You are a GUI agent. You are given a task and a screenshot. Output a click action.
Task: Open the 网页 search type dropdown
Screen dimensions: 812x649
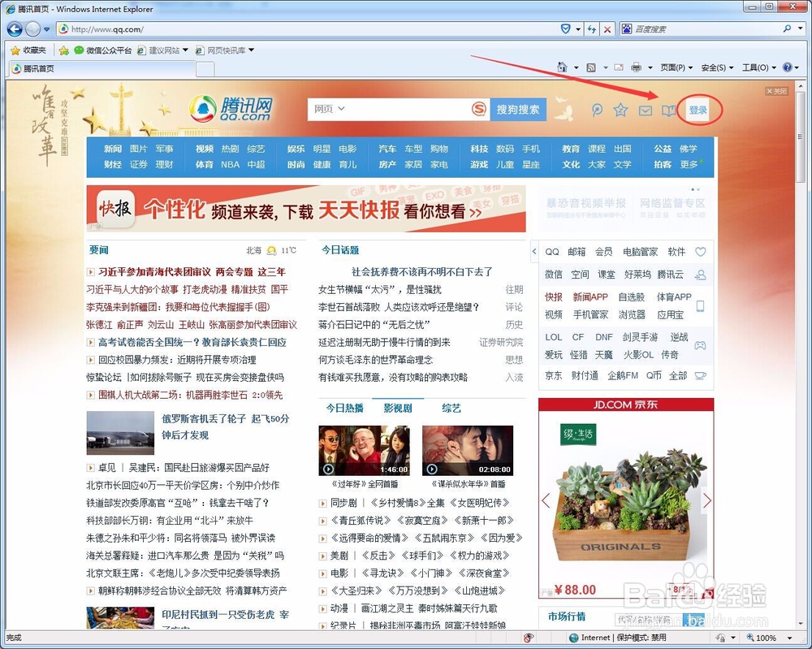coord(330,110)
